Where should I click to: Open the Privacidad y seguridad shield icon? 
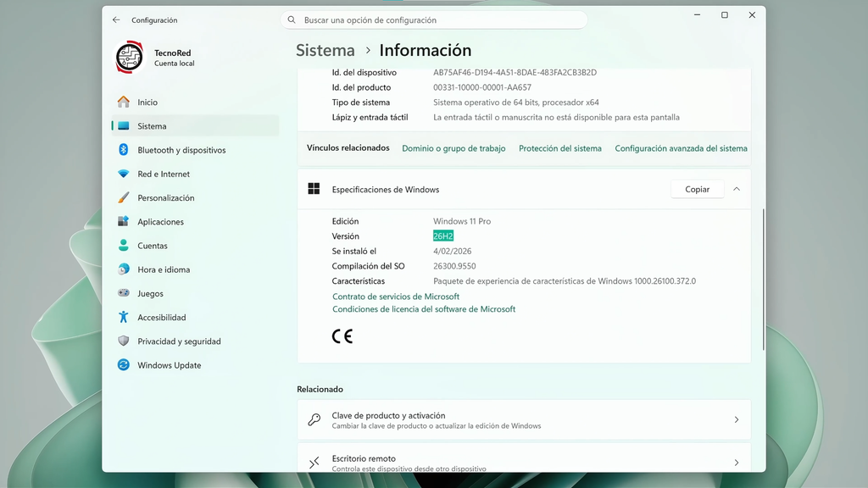124,341
